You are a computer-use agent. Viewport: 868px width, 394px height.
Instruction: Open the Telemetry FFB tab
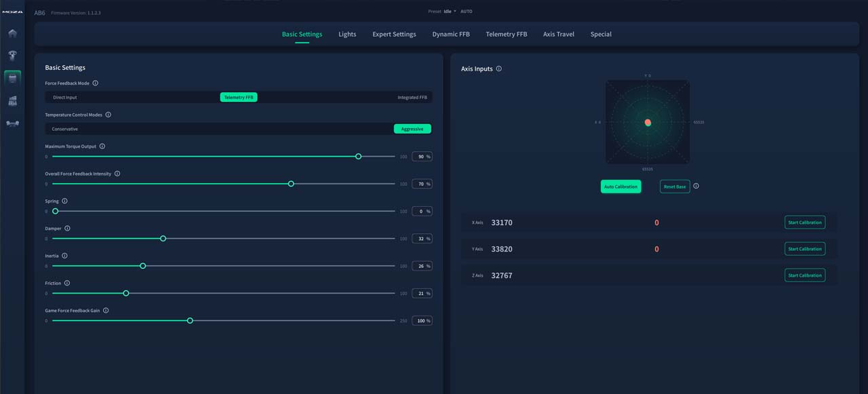506,35
